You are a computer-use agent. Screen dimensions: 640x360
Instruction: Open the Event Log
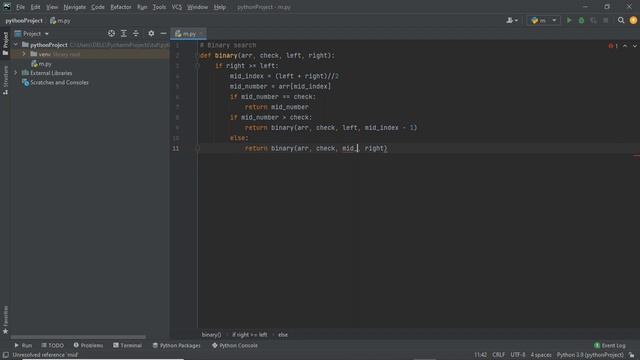point(610,345)
